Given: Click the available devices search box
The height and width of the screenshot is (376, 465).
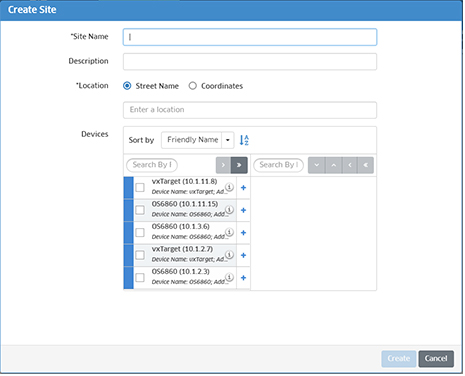Looking at the screenshot, I should [x=152, y=165].
